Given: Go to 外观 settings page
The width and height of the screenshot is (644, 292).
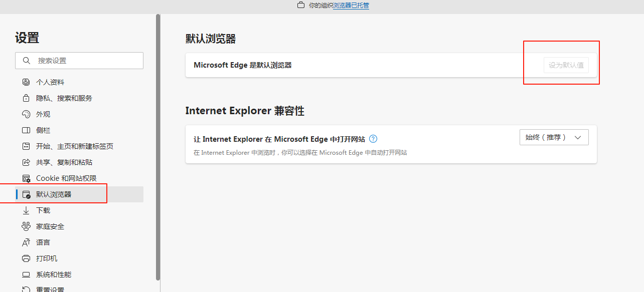Looking at the screenshot, I should coord(79,114).
